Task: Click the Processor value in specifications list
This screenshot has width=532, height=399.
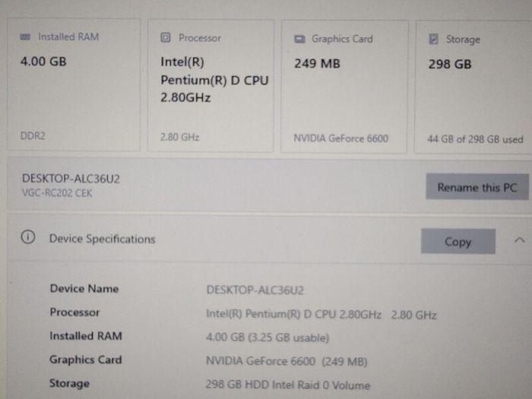Action: coord(321,315)
